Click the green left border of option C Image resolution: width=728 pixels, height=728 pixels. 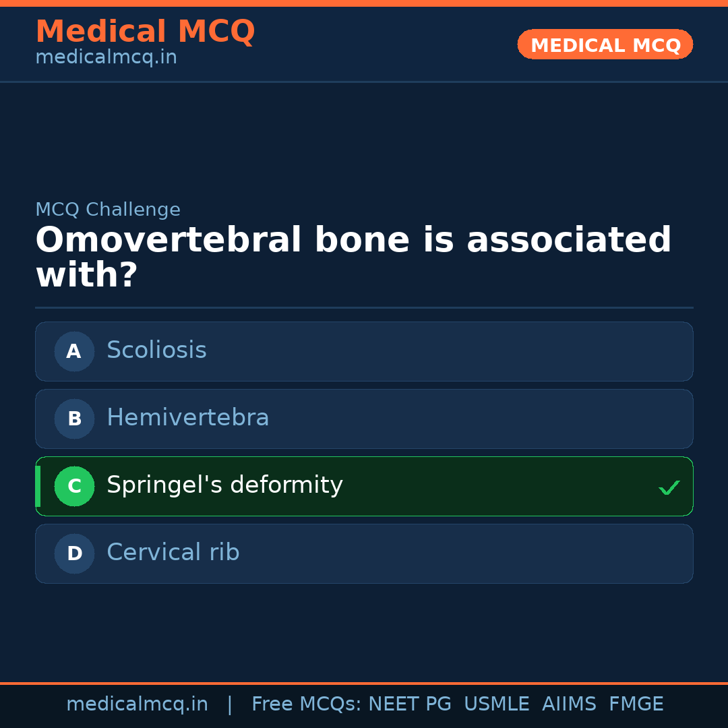(37, 486)
